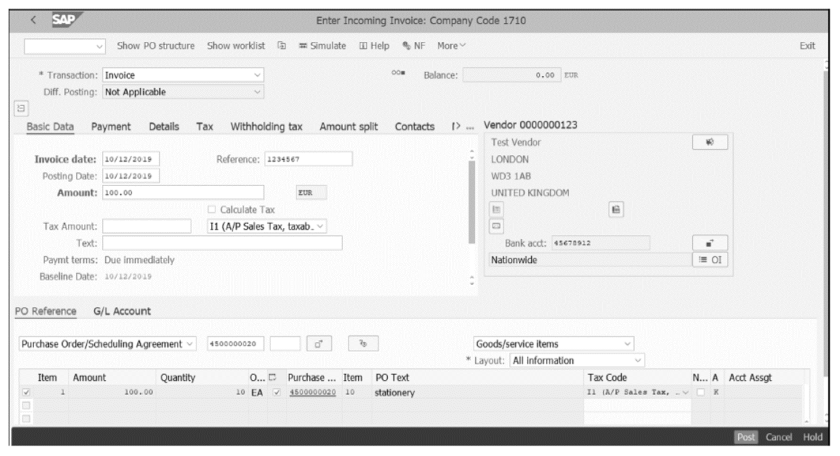Click the vendor display icon beside Test Vendor

click(709, 143)
